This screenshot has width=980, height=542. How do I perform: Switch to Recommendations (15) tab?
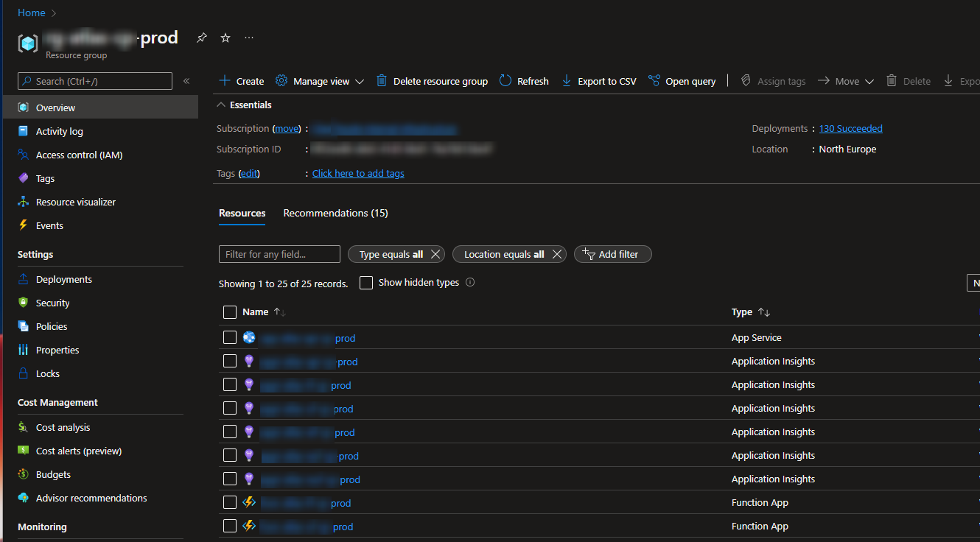(336, 213)
